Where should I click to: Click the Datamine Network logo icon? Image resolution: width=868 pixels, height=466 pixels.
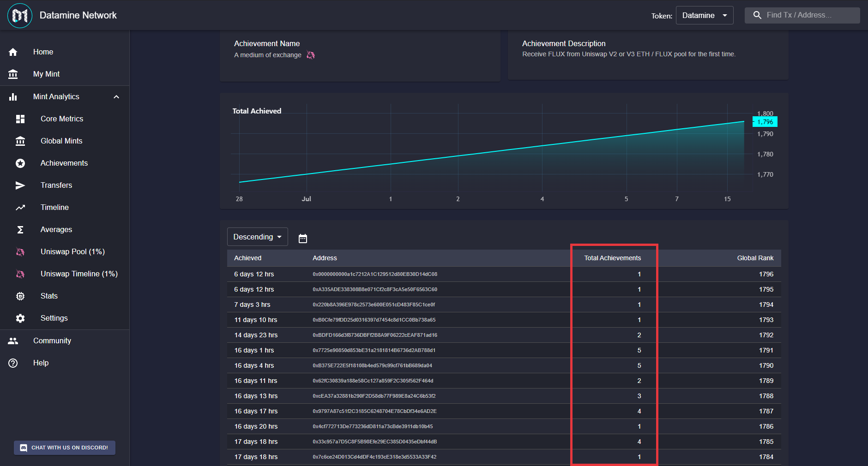(20, 16)
